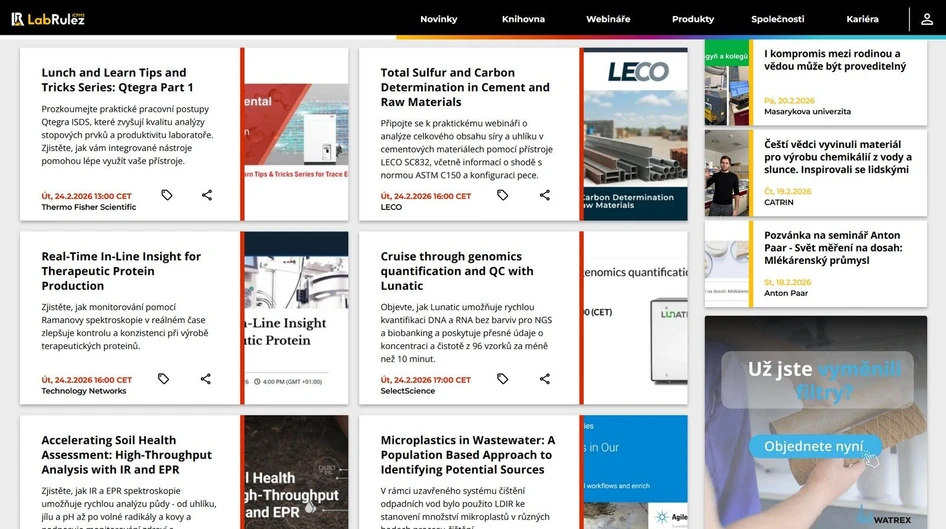Click the LECO webinar thumbnail image
Screen dimensions: 946x529
[635, 134]
